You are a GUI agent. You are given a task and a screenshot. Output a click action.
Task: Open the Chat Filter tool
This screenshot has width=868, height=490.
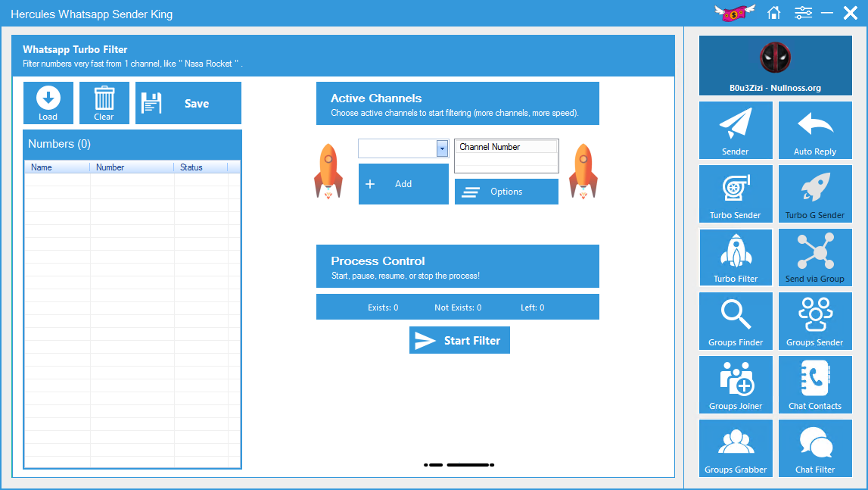coord(815,448)
